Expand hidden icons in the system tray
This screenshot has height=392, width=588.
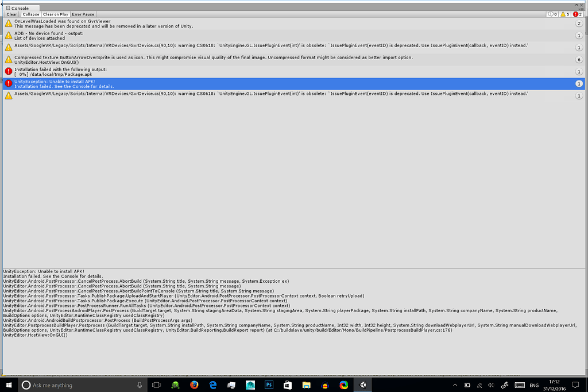coord(454,385)
